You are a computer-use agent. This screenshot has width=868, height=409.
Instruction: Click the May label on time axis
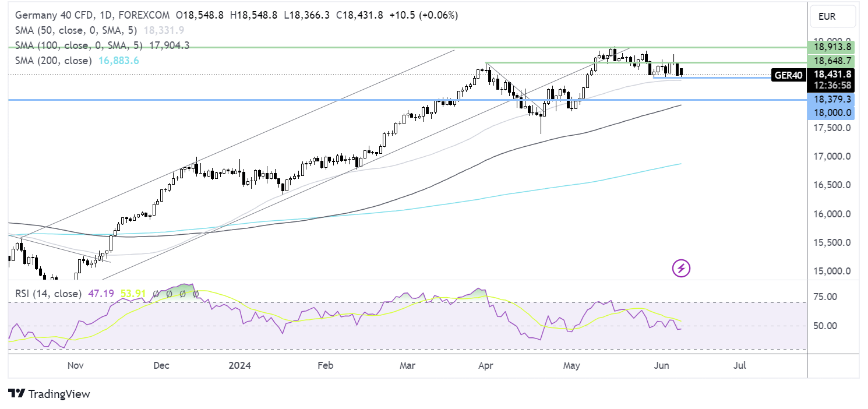click(x=572, y=365)
